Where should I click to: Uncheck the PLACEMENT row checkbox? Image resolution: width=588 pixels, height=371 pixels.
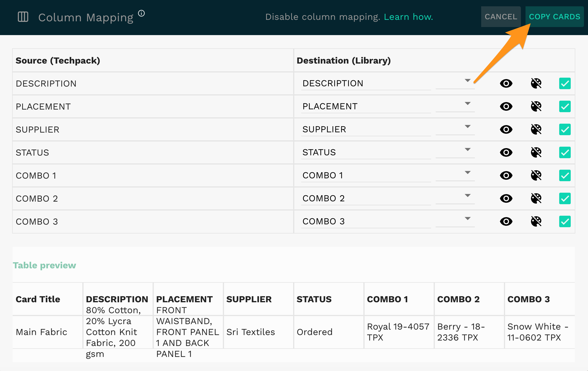[565, 106]
